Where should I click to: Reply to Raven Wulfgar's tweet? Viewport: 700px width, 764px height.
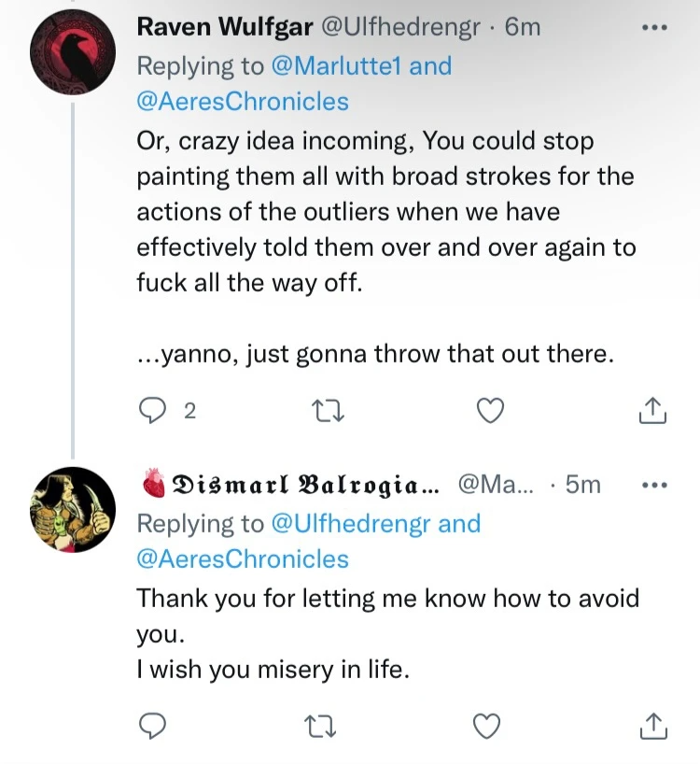pyautogui.click(x=151, y=411)
